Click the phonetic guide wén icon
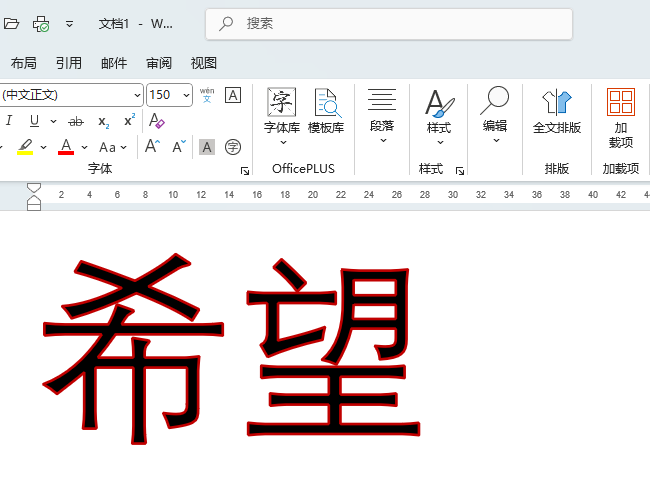 tap(207, 95)
